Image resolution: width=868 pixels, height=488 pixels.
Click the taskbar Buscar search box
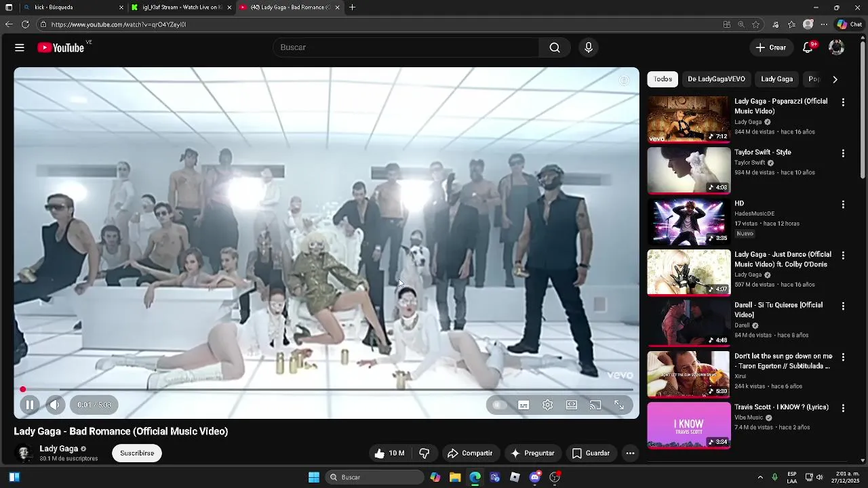pos(374,477)
